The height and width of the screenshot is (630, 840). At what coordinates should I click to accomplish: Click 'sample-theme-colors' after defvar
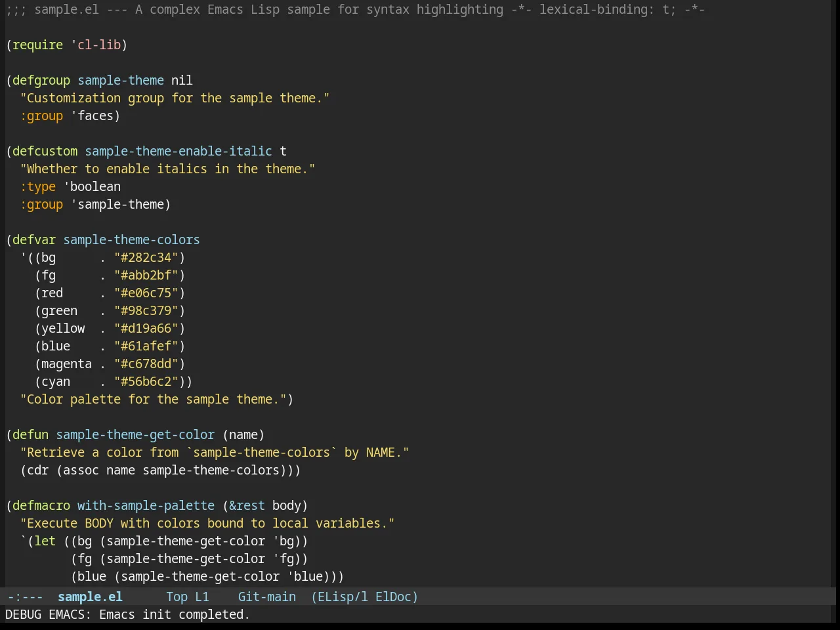click(x=131, y=240)
